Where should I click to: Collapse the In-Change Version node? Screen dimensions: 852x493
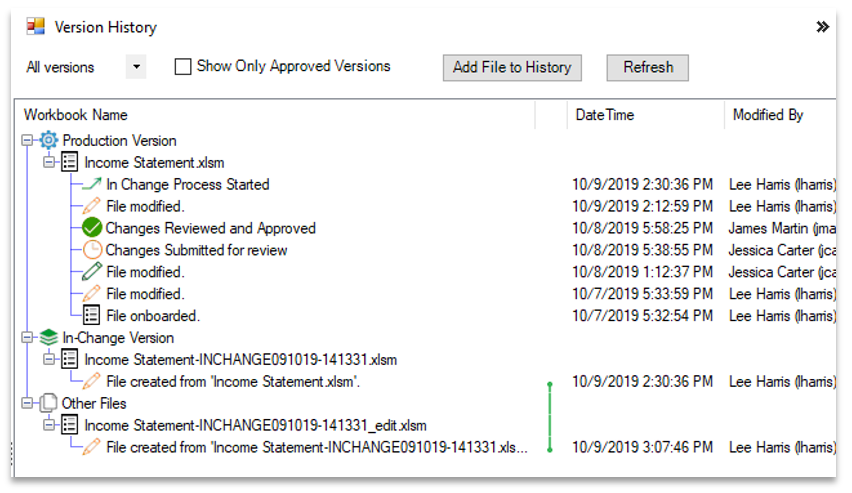click(27, 338)
